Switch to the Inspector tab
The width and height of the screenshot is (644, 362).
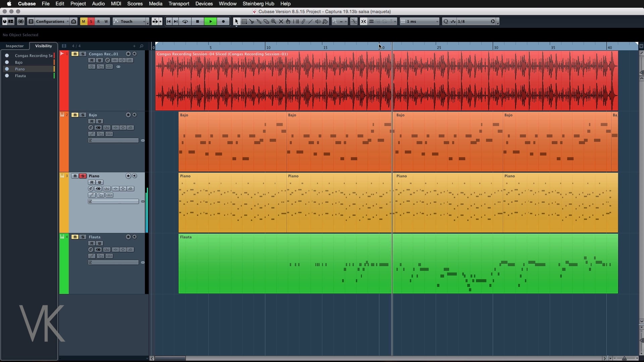point(15,46)
